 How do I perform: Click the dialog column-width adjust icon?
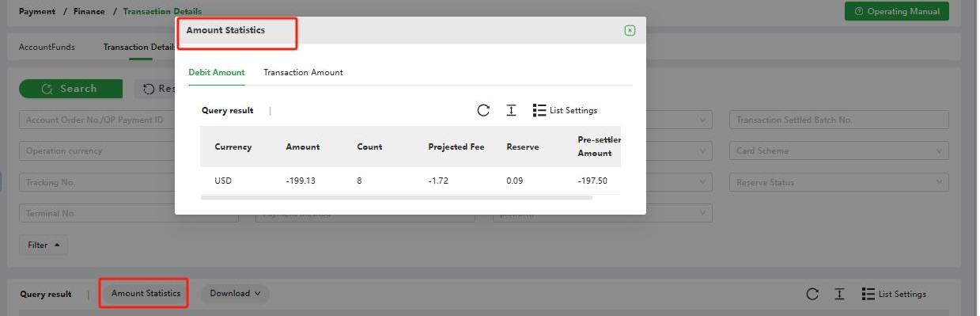(511, 110)
